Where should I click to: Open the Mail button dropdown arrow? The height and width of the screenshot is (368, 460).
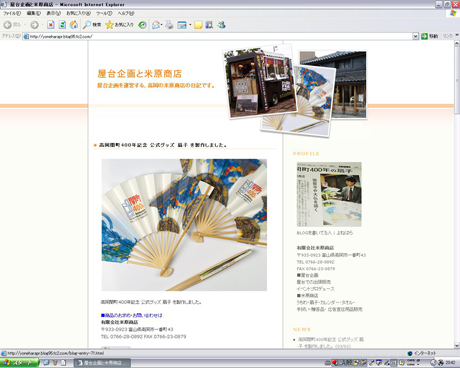point(162,25)
